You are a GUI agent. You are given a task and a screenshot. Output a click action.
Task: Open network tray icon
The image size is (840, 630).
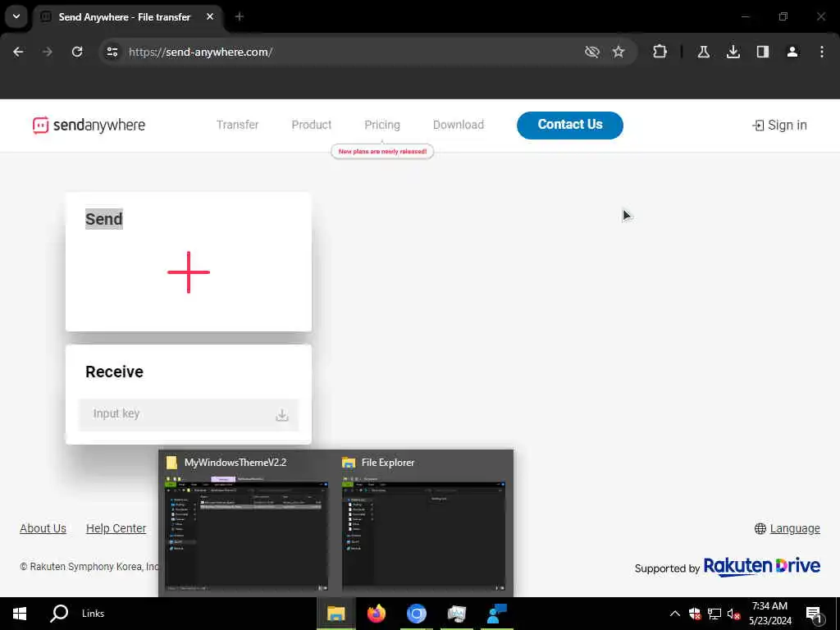click(x=714, y=614)
